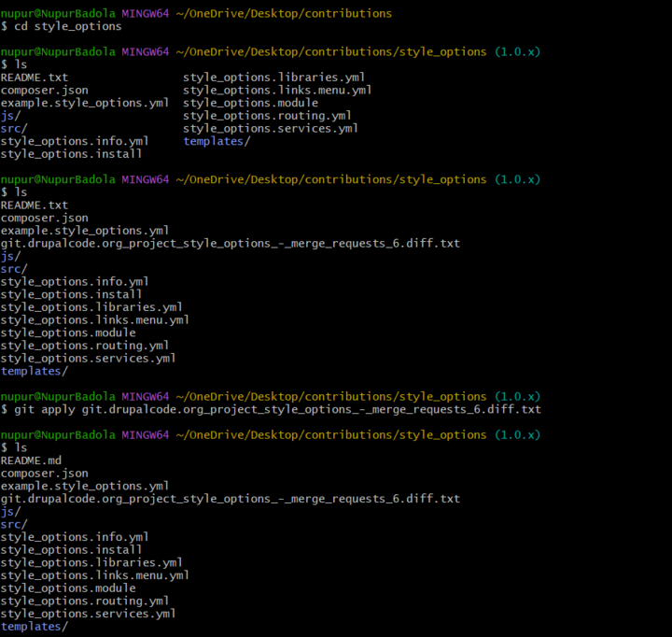This screenshot has height=637, width=672.
Task: Open the js/ directory in the final listing
Action: coord(10,512)
